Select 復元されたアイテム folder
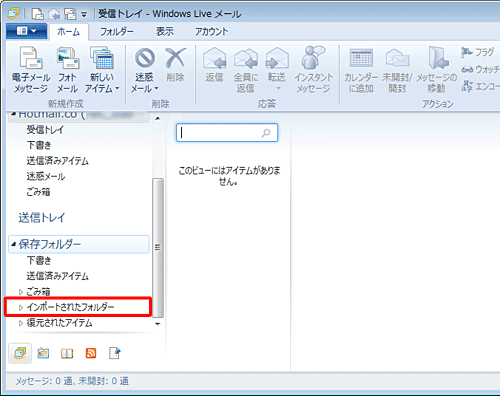 [x=59, y=323]
